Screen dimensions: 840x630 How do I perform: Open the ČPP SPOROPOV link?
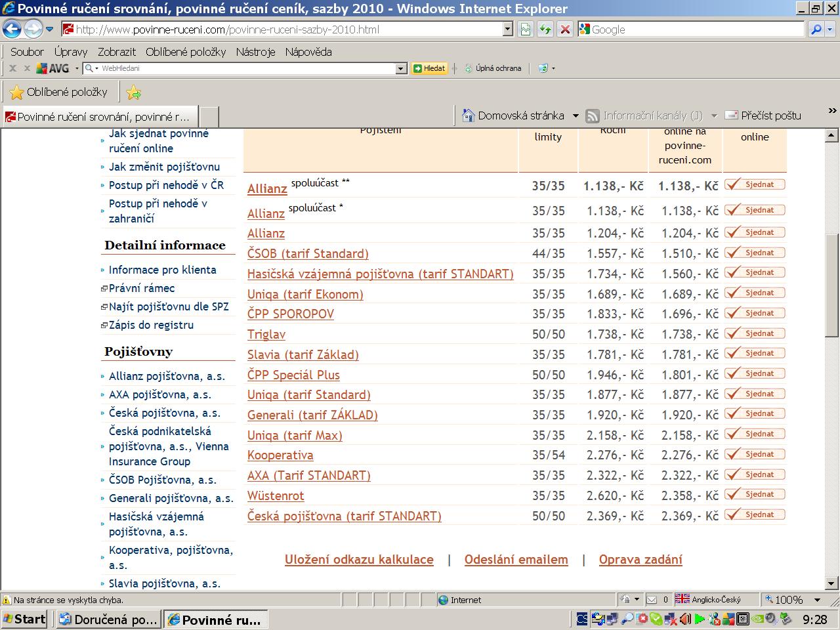[x=291, y=314]
